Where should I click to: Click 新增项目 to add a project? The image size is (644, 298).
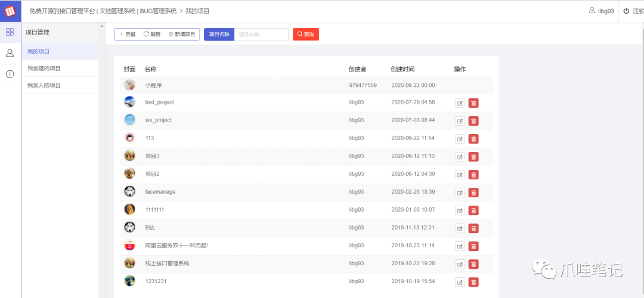tap(181, 35)
